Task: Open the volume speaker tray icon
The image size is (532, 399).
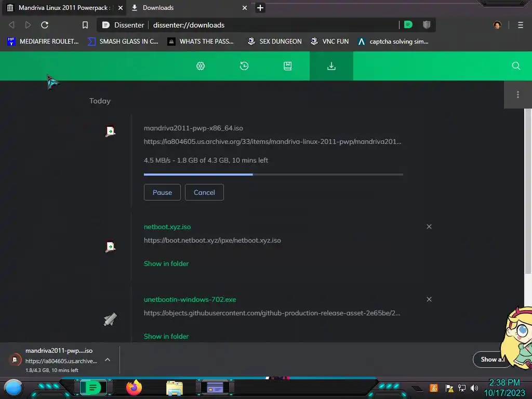Action: tap(474, 388)
